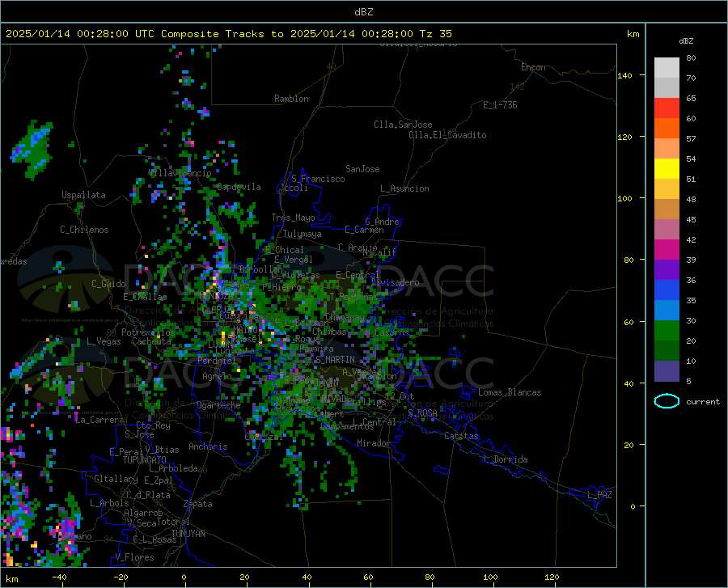Select the yellow 51-54 dBZ legend swatch

pos(667,169)
